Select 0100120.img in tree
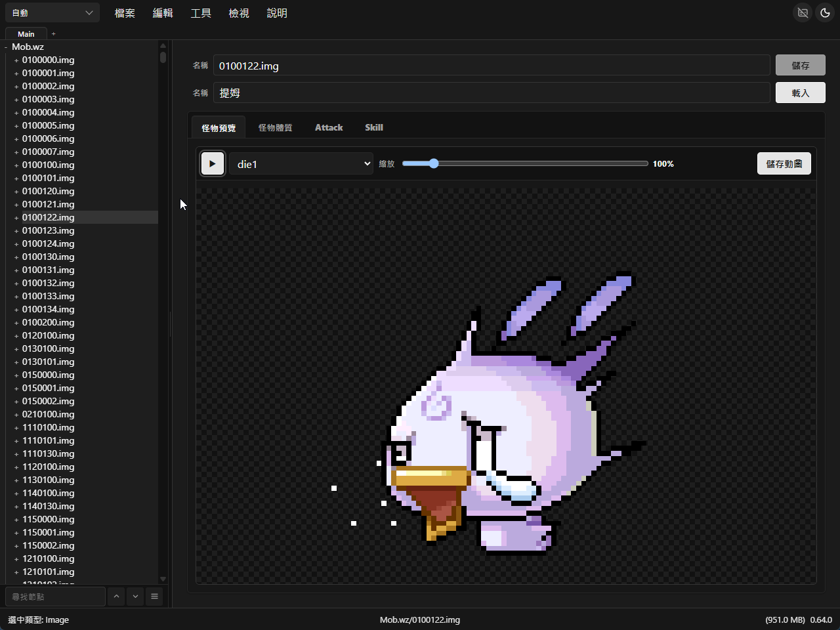 coord(49,191)
